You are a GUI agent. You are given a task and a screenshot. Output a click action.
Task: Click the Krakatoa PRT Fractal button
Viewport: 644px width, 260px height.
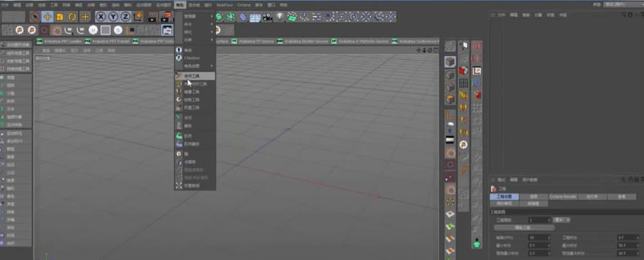(108, 41)
